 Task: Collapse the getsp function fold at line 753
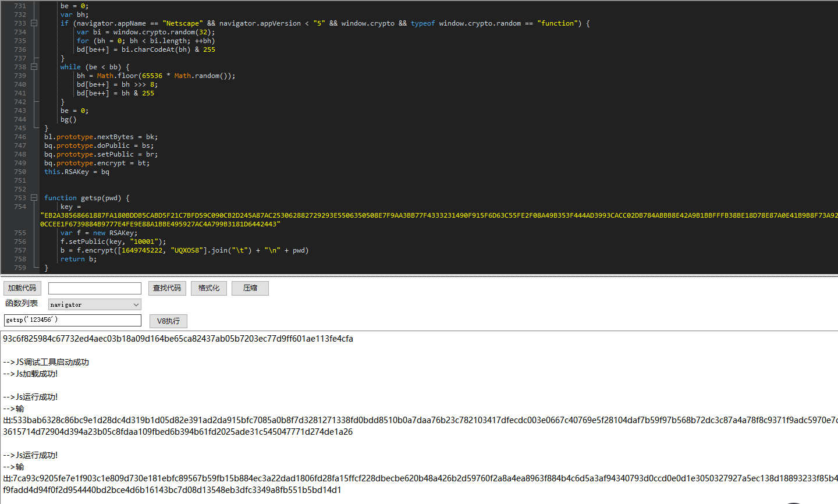[34, 198]
